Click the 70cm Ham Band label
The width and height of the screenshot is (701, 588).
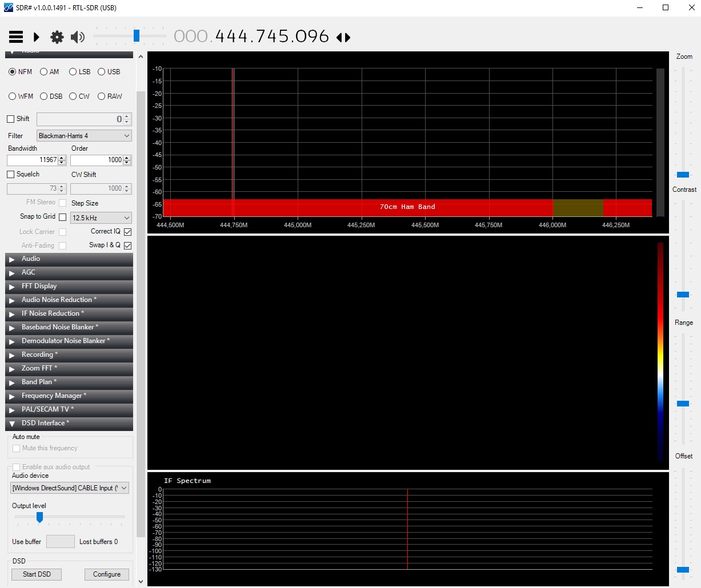407,207
